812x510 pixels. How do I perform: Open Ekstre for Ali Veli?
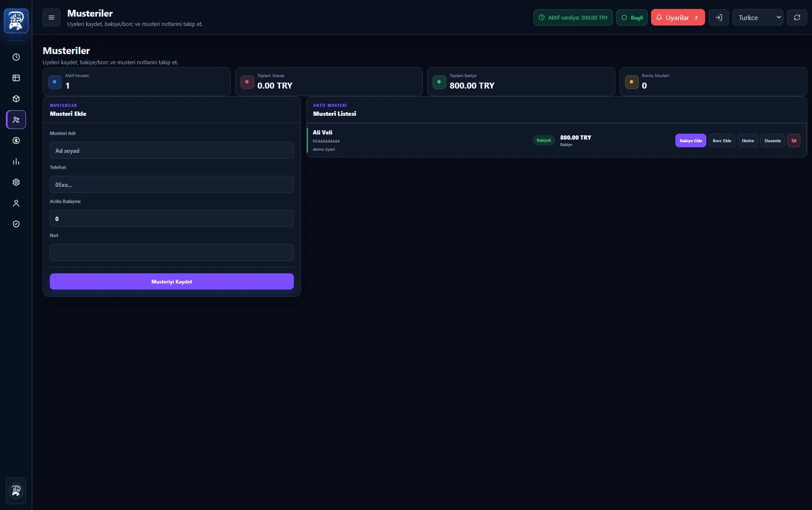[x=748, y=140]
